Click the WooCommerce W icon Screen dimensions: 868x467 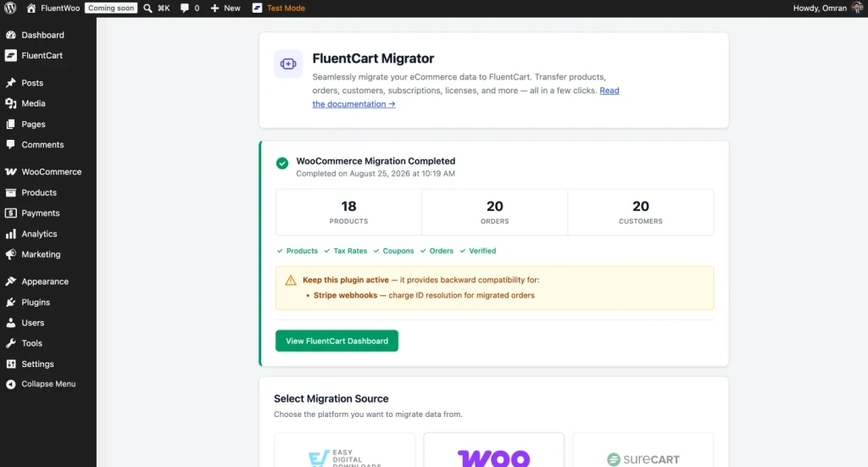pos(10,171)
